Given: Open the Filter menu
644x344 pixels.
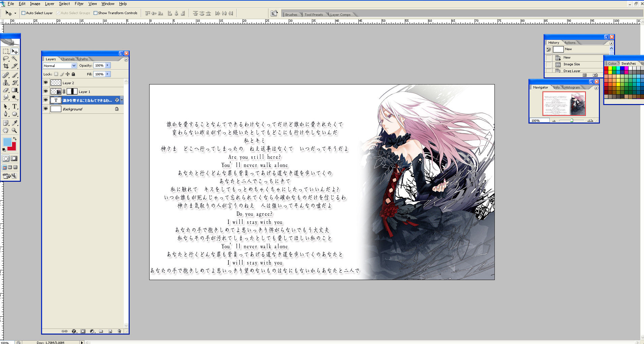Looking at the screenshot, I should pyautogui.click(x=79, y=4).
